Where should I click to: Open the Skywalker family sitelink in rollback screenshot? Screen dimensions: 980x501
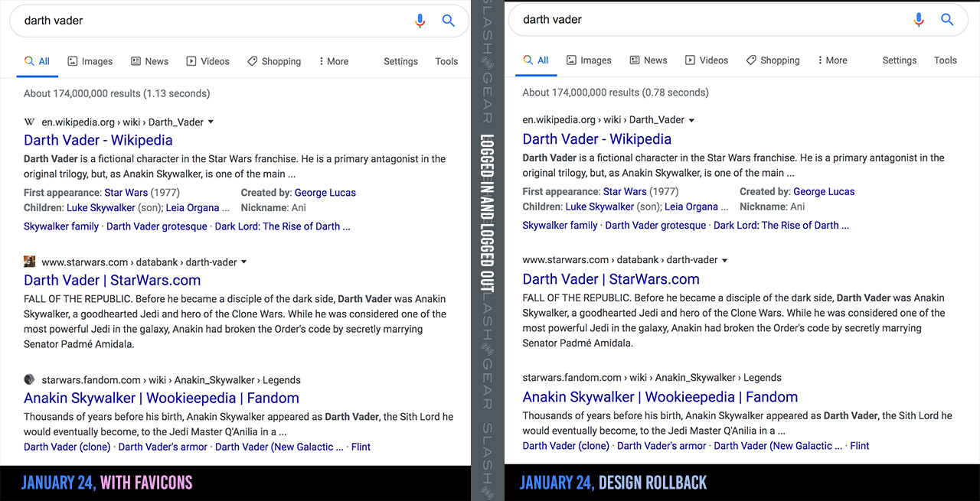click(x=560, y=225)
